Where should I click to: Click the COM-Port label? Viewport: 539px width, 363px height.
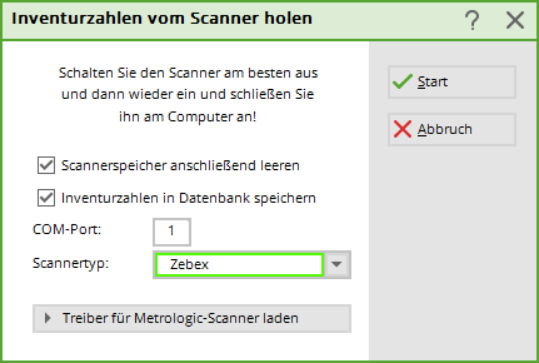click(67, 229)
